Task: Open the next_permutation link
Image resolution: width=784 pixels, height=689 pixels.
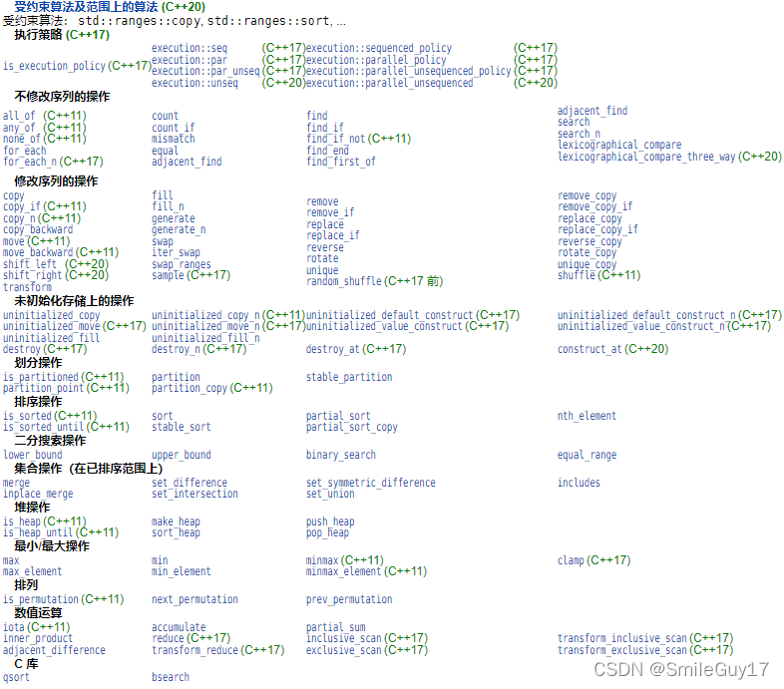Action: click(x=195, y=599)
